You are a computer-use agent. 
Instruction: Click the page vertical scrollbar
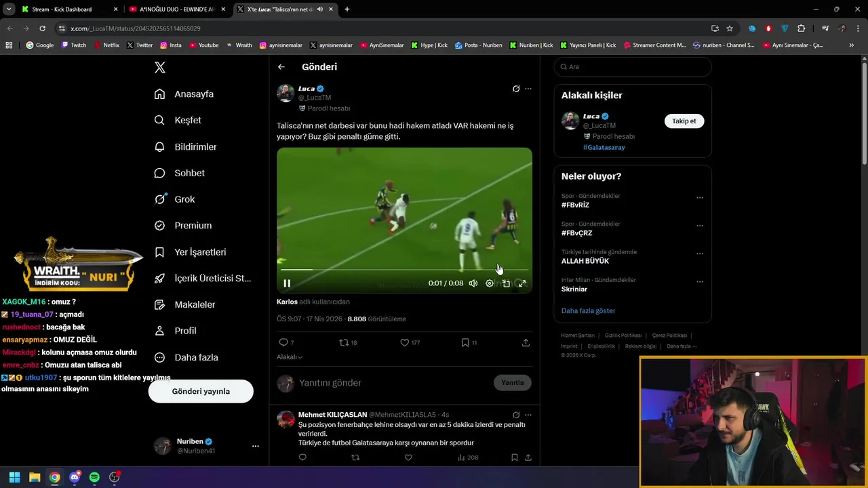coord(864,113)
